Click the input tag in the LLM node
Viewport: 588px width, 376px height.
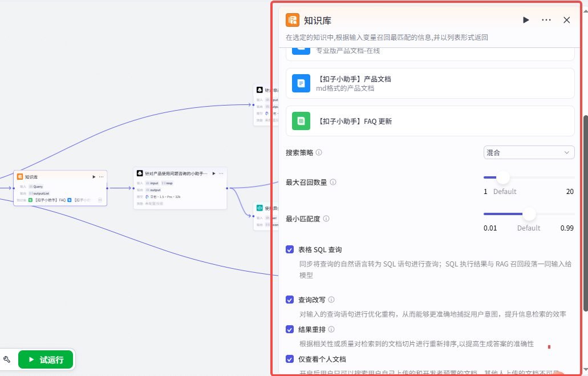[x=152, y=183]
